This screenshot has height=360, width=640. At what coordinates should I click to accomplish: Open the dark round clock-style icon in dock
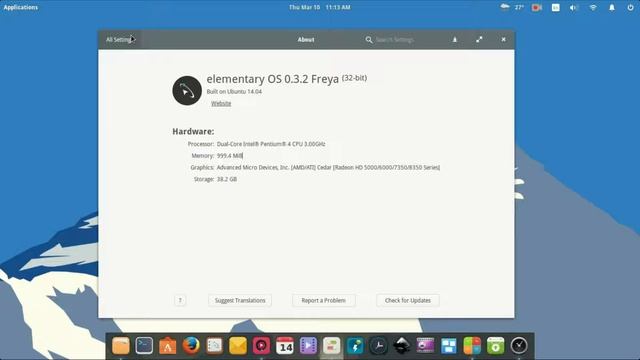tap(378, 346)
